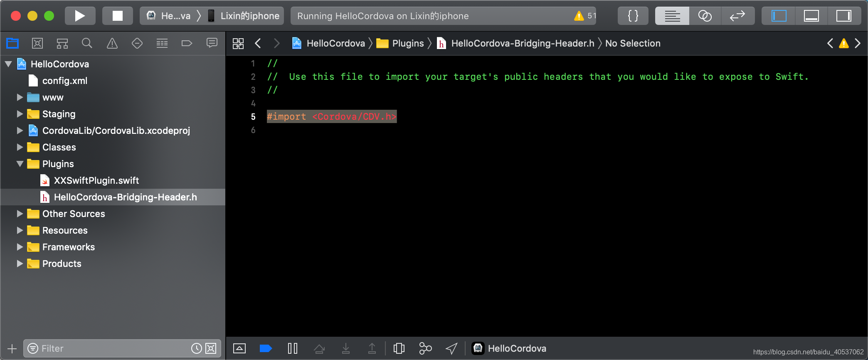The height and width of the screenshot is (360, 868).
Task: Open the Library curly braces button
Action: 633,16
